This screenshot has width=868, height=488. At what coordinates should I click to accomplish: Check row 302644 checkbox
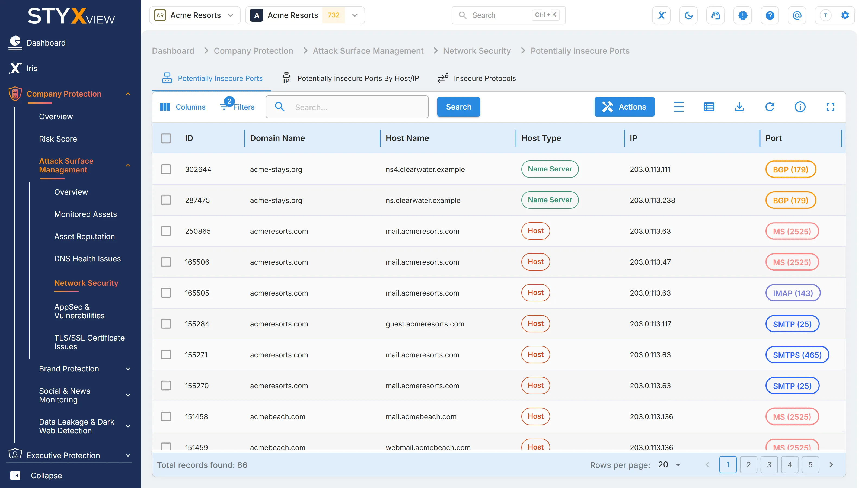[x=166, y=169]
